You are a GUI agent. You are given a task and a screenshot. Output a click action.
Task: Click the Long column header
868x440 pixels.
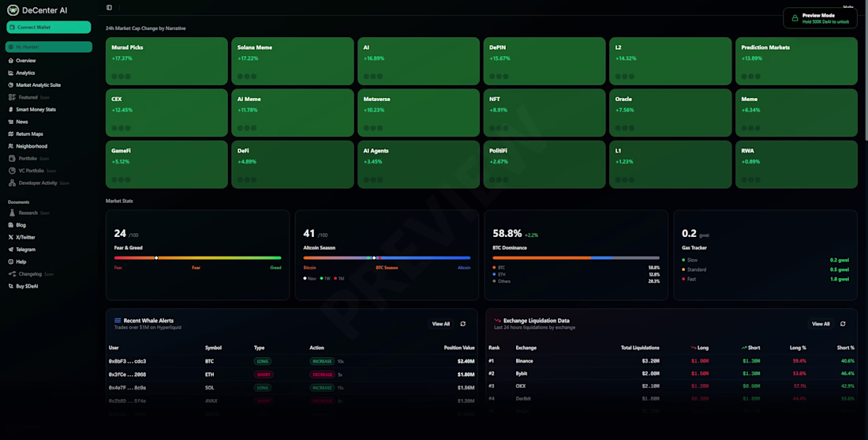[700, 348]
